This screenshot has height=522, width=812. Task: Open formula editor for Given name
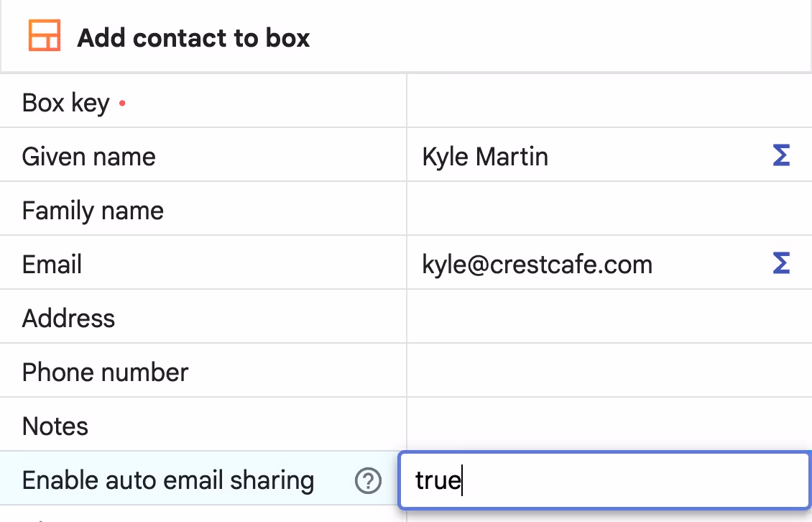(781, 155)
